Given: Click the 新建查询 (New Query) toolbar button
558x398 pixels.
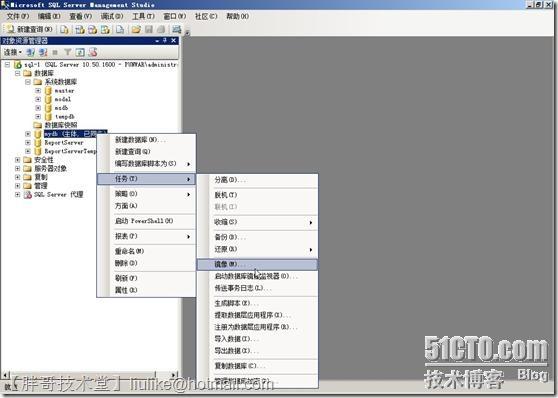Looking at the screenshot, I should click(x=29, y=29).
